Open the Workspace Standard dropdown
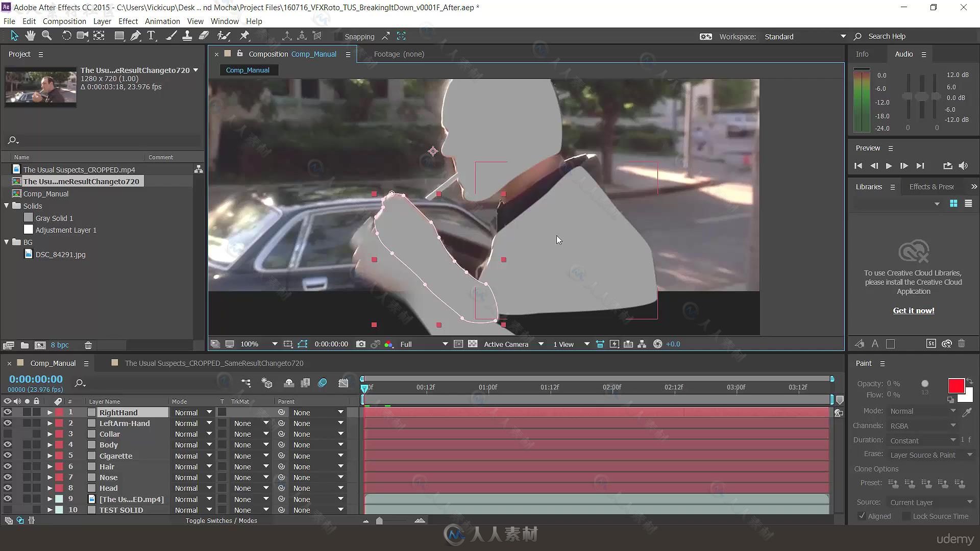The width and height of the screenshot is (980, 551). [x=804, y=37]
